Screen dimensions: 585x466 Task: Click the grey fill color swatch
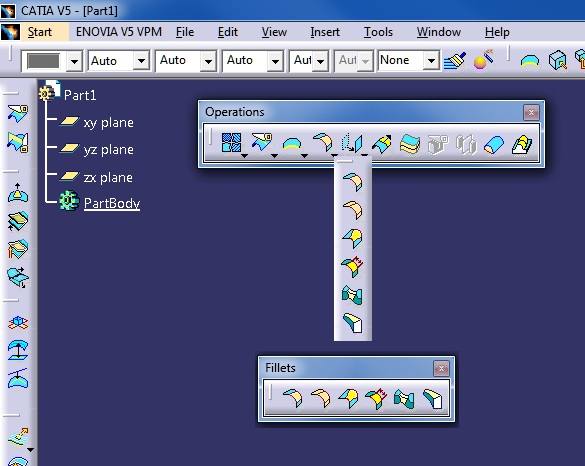[x=44, y=61]
